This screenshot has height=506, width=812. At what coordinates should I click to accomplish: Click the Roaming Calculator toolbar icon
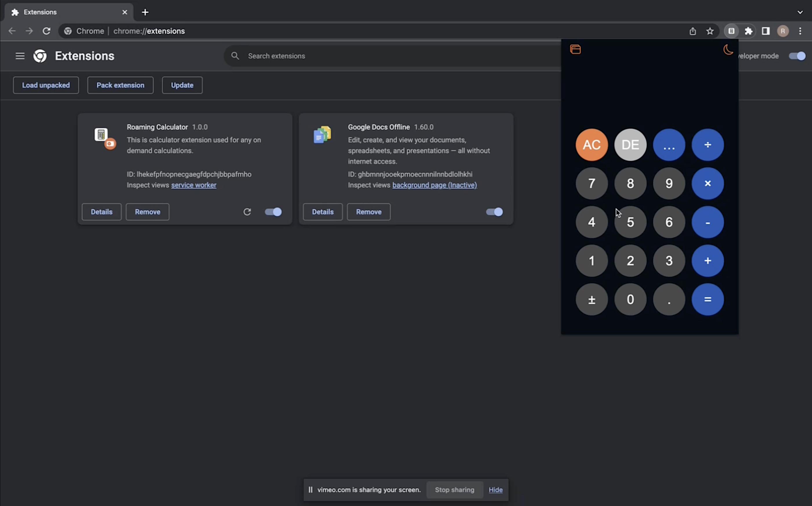click(731, 31)
